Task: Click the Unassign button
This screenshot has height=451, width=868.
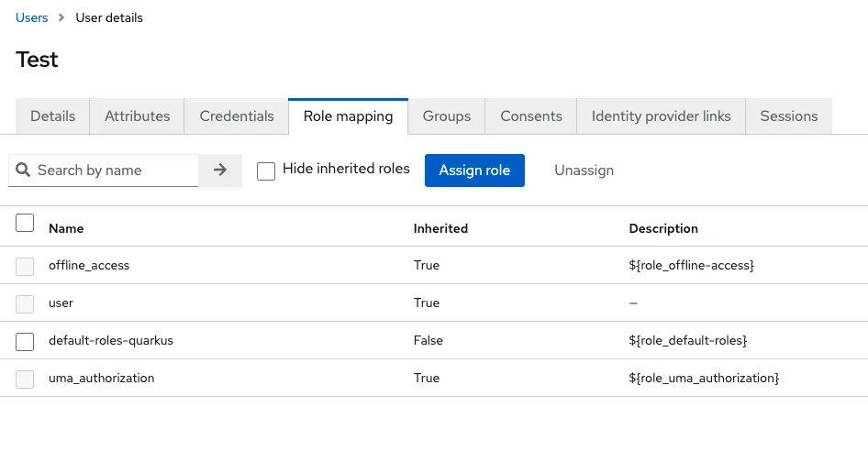Action: pos(584,170)
